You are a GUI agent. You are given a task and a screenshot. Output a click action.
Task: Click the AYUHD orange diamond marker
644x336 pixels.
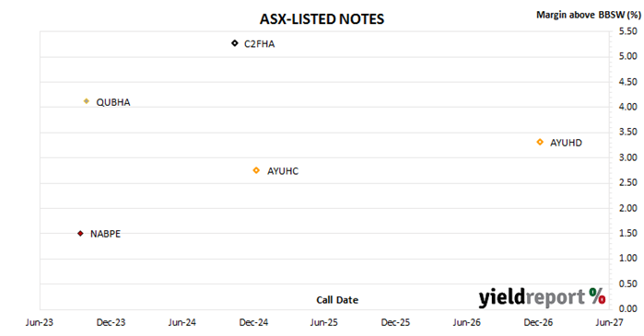point(540,142)
